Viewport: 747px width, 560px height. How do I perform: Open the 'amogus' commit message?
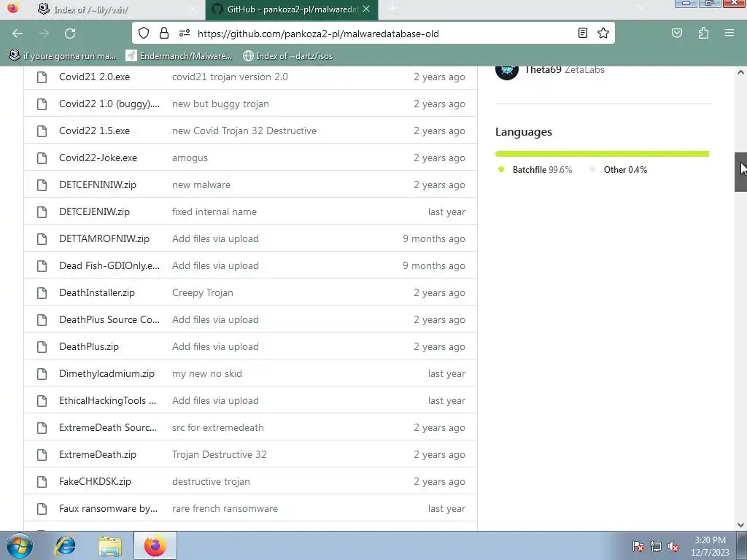(x=190, y=157)
